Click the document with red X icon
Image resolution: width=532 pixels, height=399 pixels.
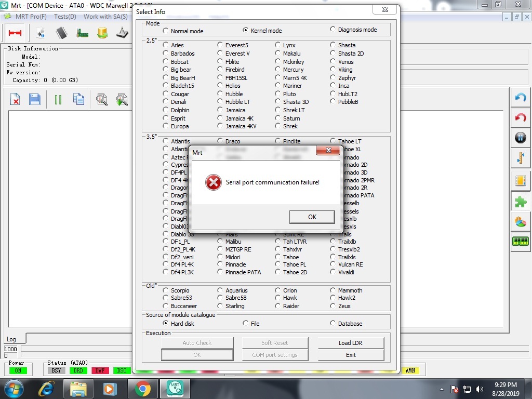pyautogui.click(x=15, y=99)
